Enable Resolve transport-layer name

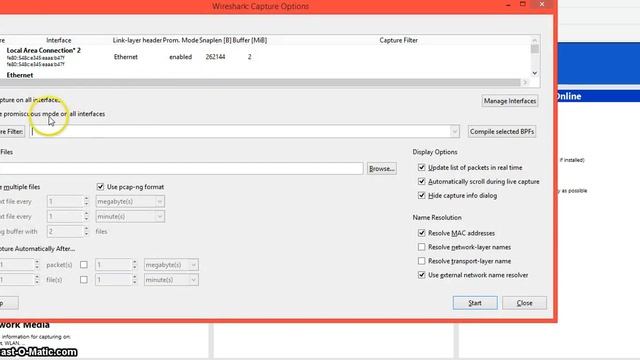[422, 261]
